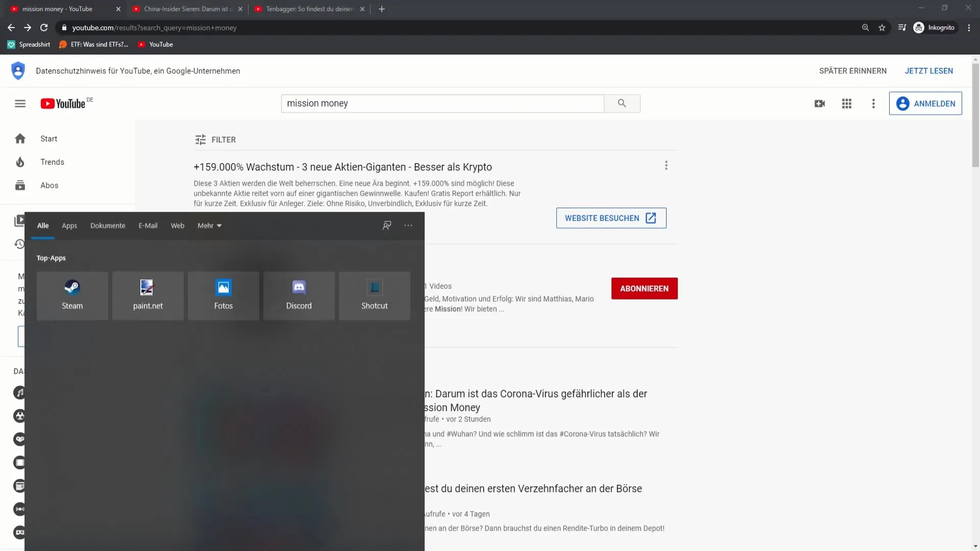
Task: Launch Shotcut from Top-Apps
Action: click(374, 296)
